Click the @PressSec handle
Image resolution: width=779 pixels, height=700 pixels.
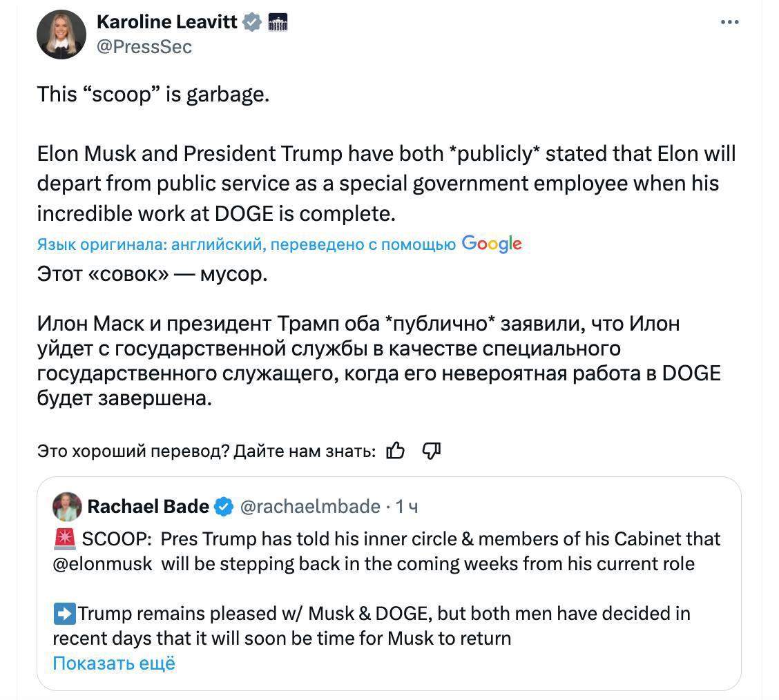pyautogui.click(x=144, y=47)
